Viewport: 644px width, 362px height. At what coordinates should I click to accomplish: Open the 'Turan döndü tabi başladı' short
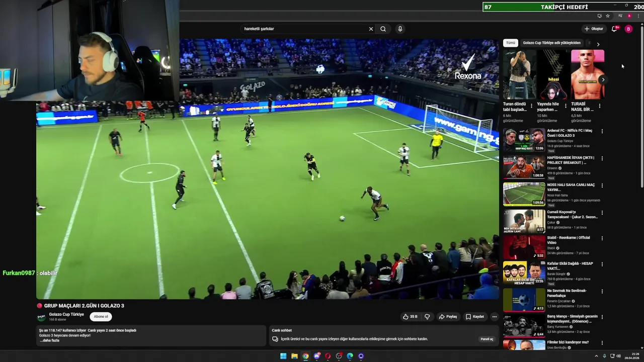(519, 75)
